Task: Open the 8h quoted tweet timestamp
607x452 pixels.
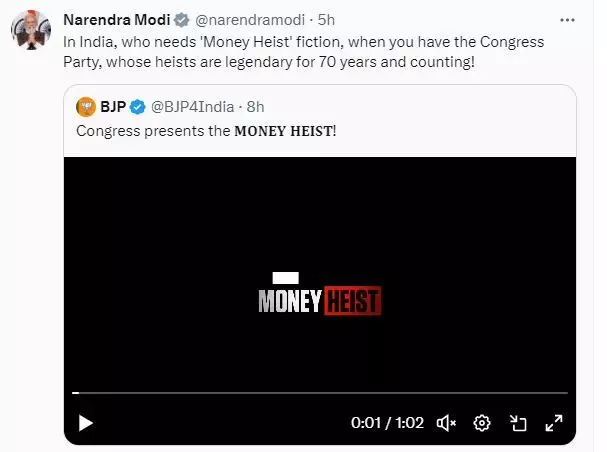Action: click(256, 106)
